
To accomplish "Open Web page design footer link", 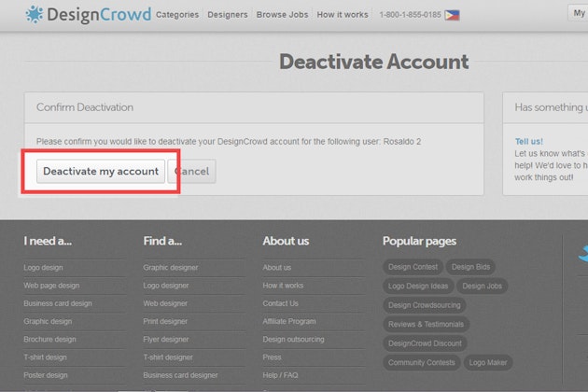I will pos(51,286).
